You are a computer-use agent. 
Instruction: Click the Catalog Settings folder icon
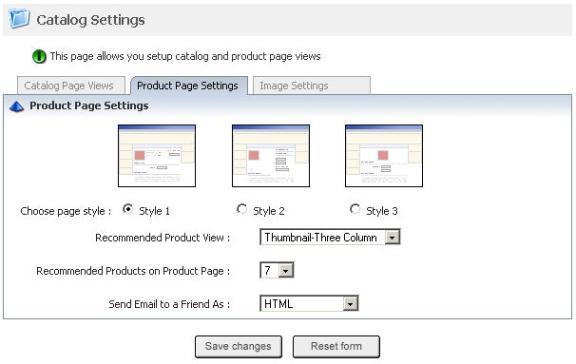(x=19, y=18)
